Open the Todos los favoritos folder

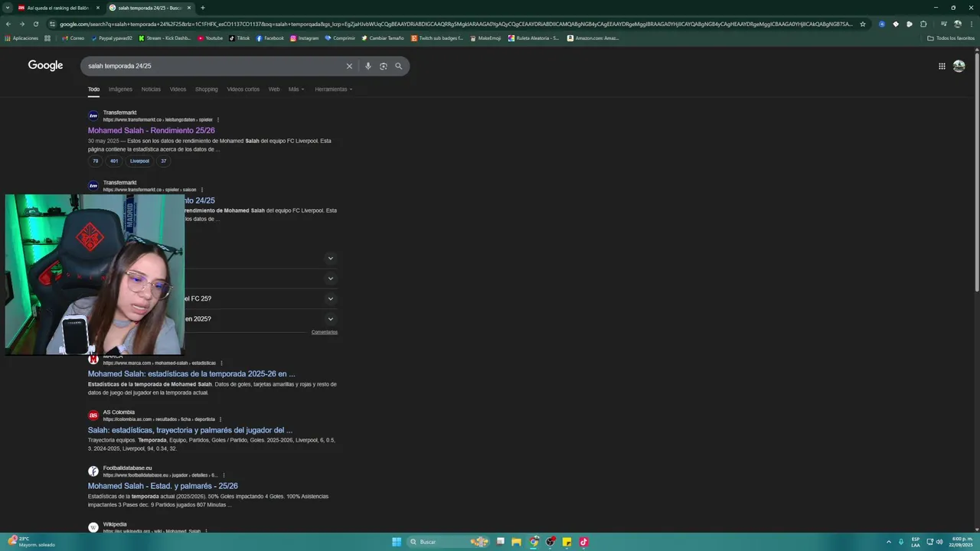[x=951, y=38]
